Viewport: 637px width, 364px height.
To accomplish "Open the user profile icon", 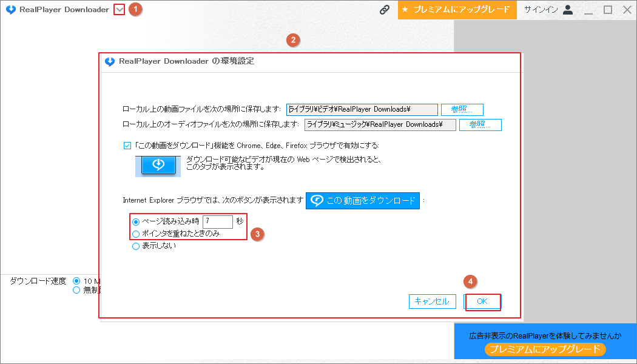I will click(568, 10).
